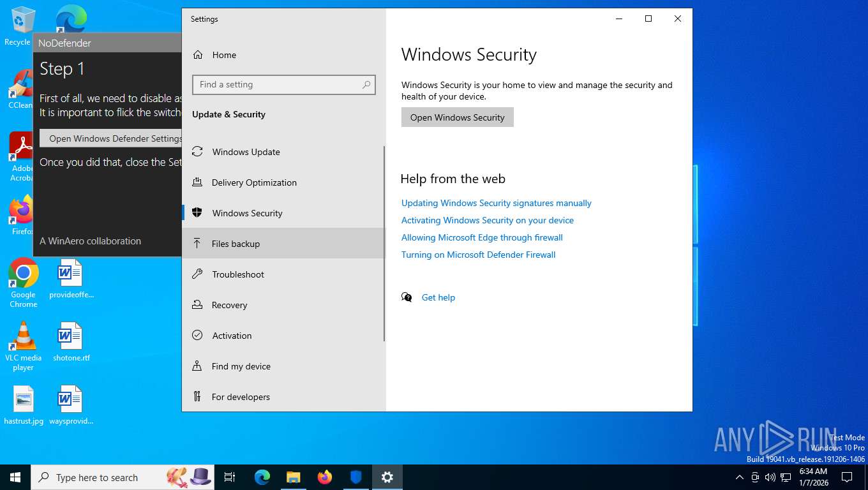Select Windows Security in sidebar

pos(283,213)
